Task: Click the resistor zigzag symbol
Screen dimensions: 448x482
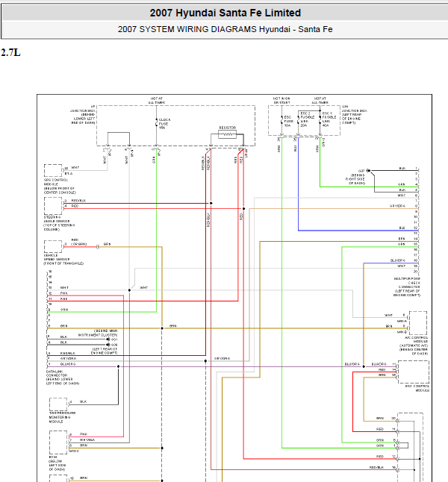Action: 228,134
